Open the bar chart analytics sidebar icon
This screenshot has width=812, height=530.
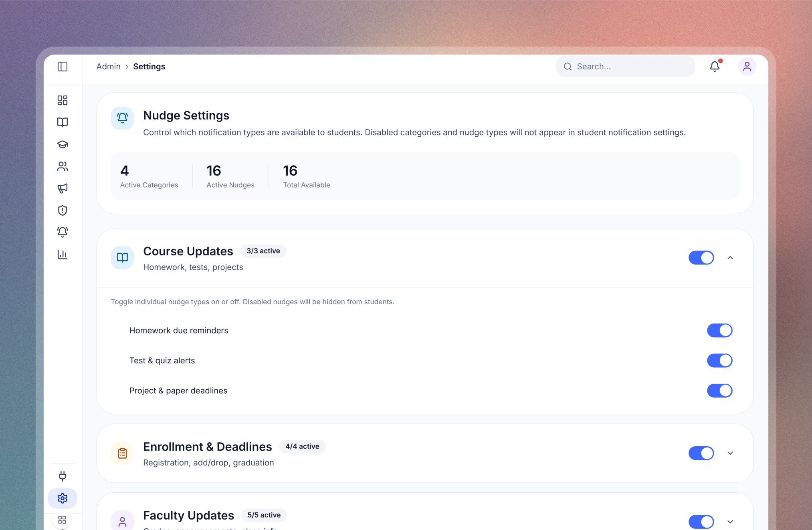tap(63, 255)
